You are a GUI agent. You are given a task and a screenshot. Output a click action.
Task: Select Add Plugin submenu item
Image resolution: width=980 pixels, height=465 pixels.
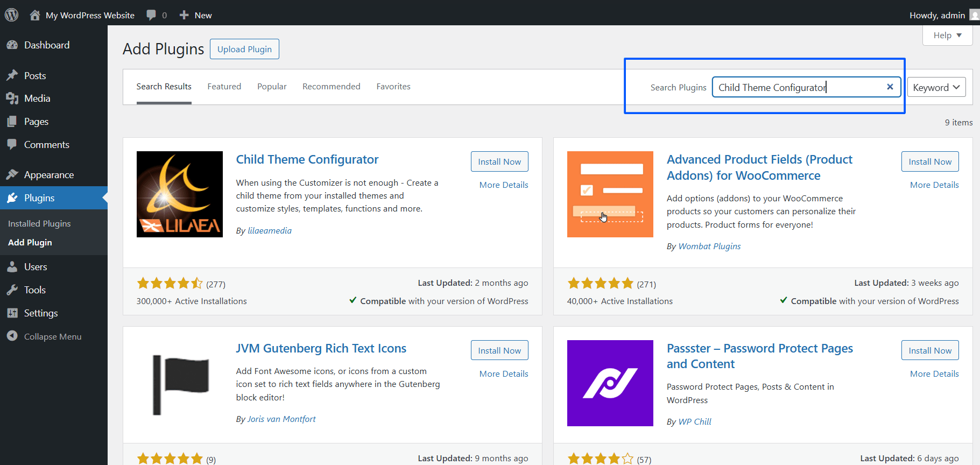point(30,242)
